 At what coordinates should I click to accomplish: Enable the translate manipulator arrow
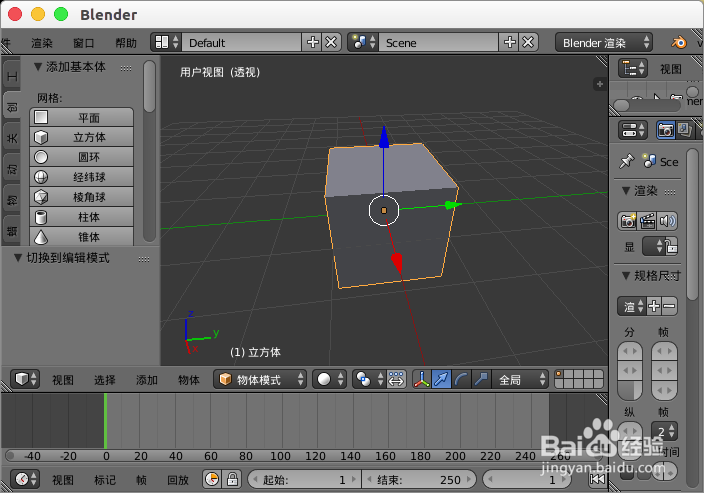(441, 379)
